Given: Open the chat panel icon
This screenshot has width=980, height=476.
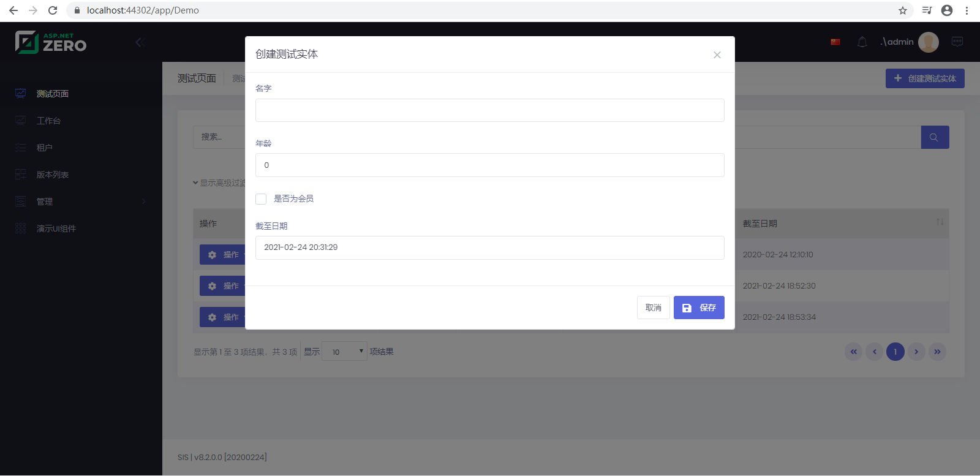Looking at the screenshot, I should tap(957, 42).
